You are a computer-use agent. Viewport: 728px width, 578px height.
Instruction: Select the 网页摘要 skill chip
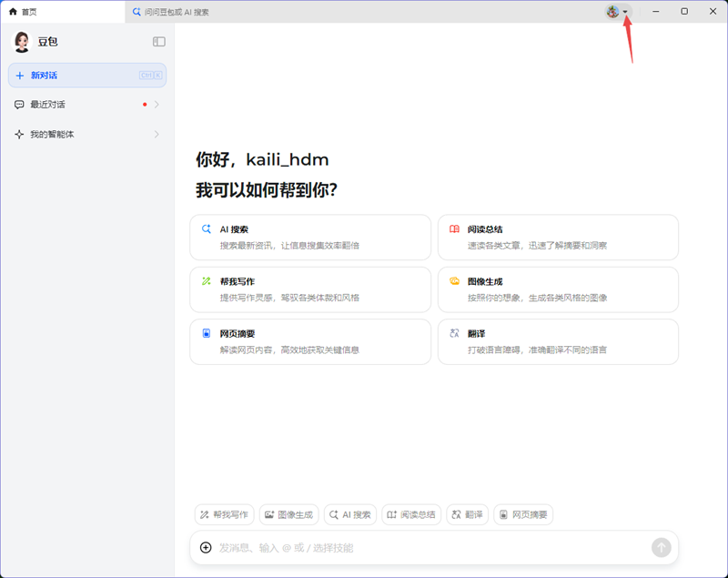click(523, 514)
